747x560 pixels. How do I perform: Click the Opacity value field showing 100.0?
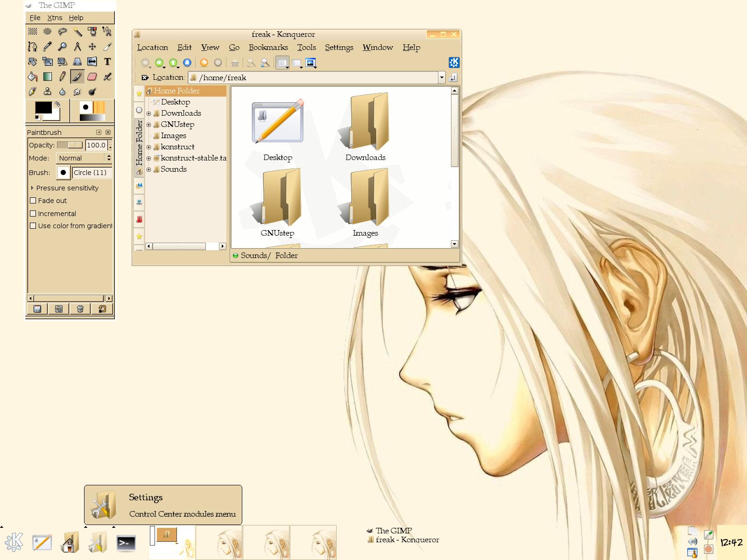tap(96, 145)
